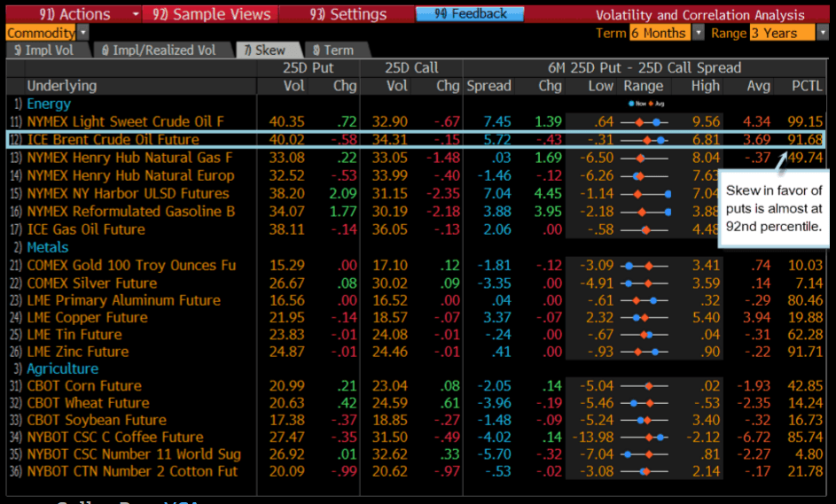
Task: Click the range indicator for Coffee Future
Action: tap(644, 438)
